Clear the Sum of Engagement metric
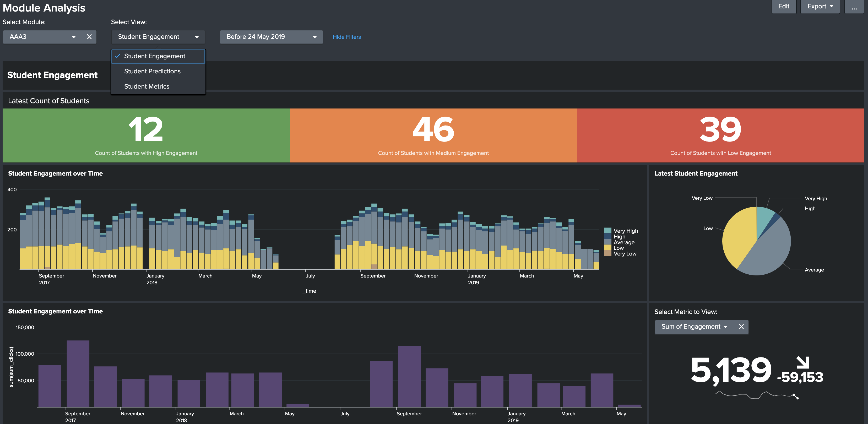 click(741, 327)
